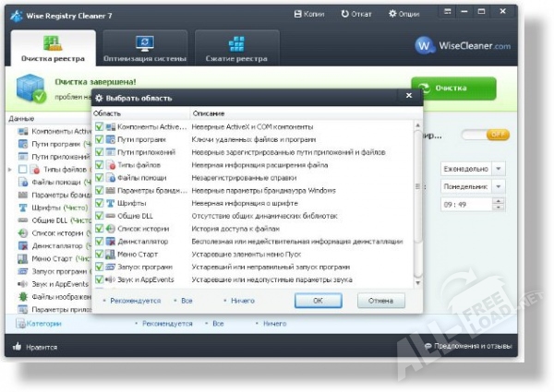This screenshot has height=392, width=554.
Task: Open the Понедельник day dropdown
Action: click(499, 186)
